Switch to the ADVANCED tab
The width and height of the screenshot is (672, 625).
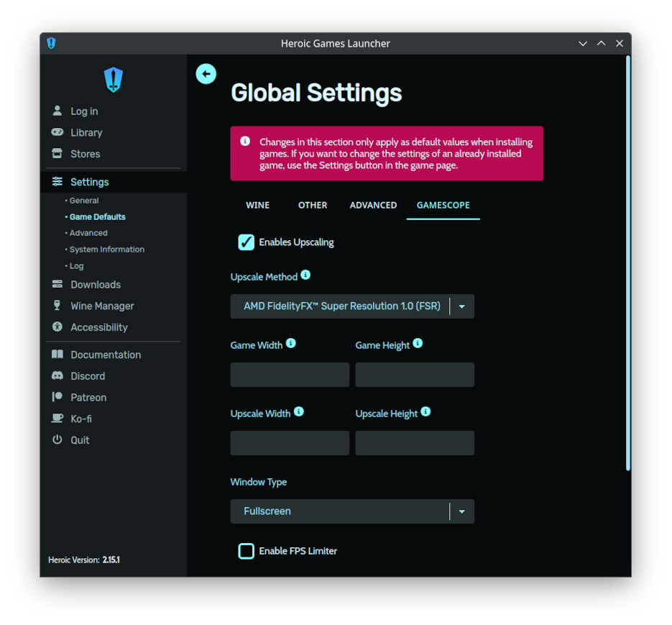373,205
